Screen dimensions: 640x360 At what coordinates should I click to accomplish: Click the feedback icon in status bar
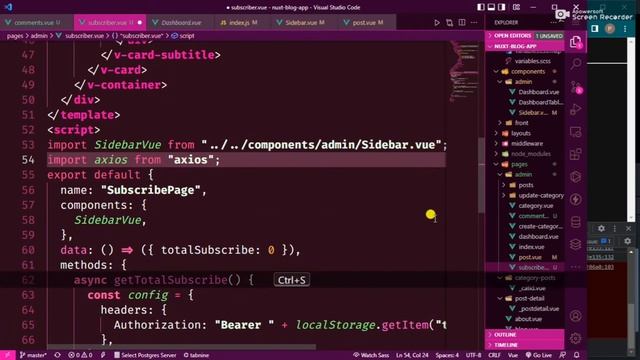[x=563, y=355]
